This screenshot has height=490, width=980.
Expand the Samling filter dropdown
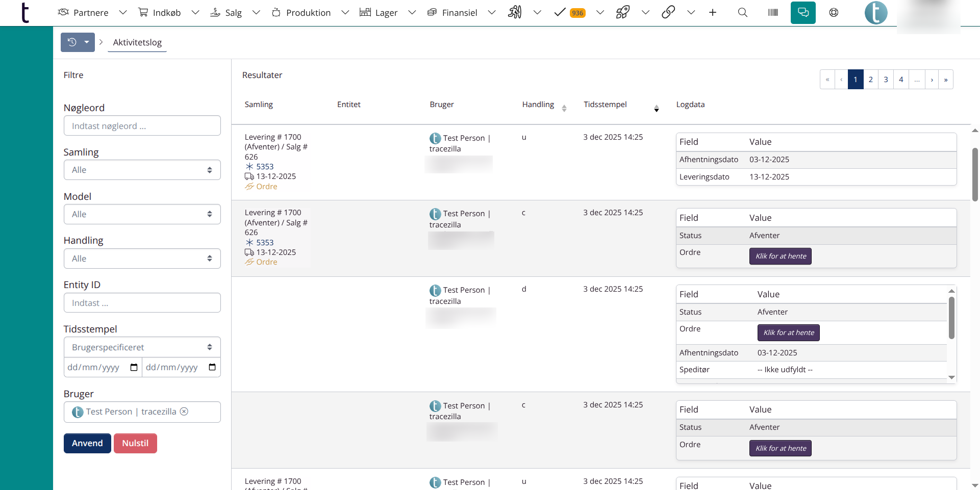(142, 170)
